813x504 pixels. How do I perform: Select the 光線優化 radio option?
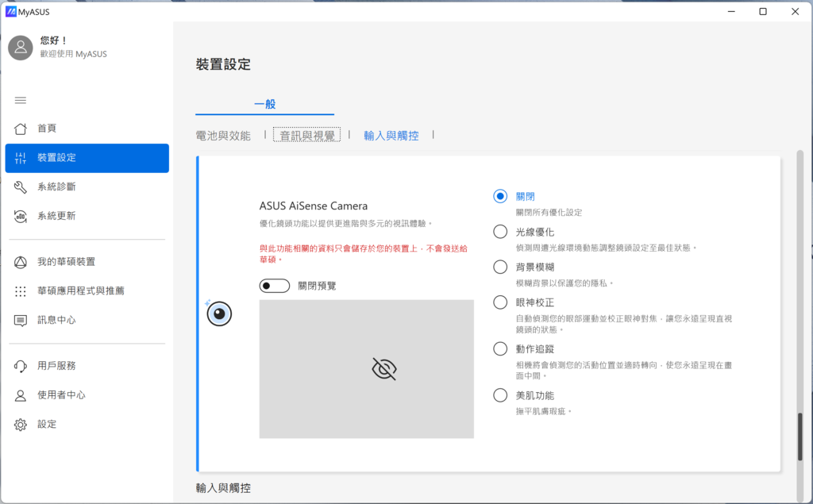coord(500,231)
